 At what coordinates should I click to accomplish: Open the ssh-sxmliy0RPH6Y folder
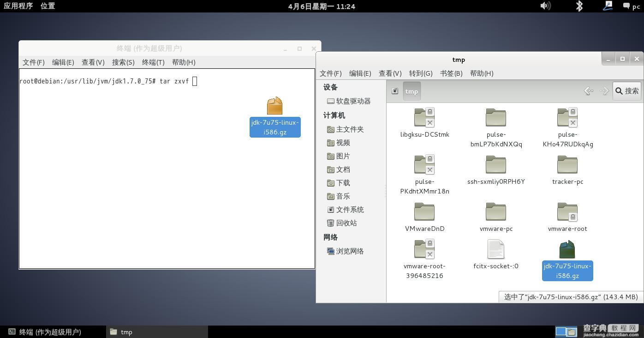click(x=496, y=165)
